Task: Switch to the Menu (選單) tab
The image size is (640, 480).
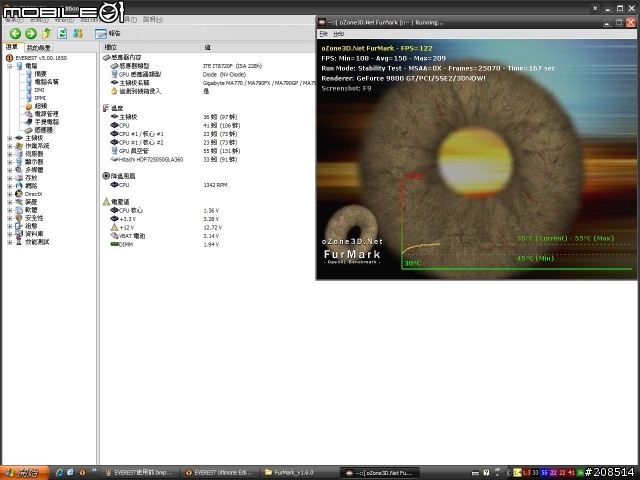Action: 12,48
